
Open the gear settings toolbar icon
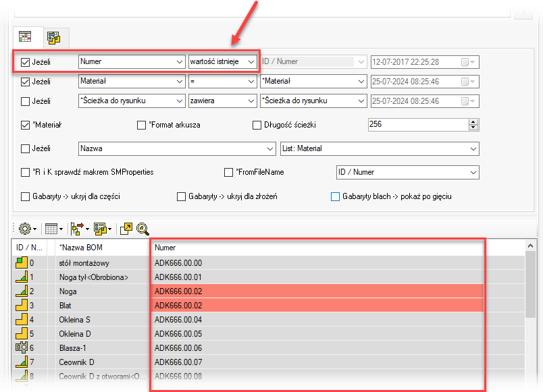[x=26, y=229]
